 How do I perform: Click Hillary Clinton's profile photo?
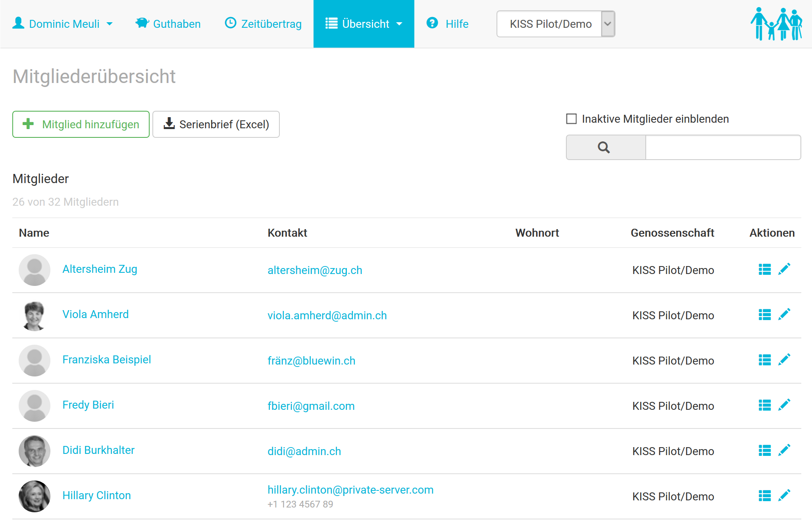(x=35, y=496)
